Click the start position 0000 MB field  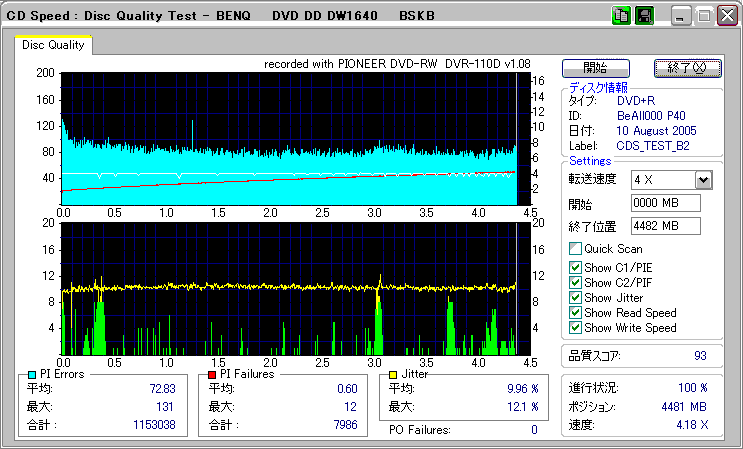[x=666, y=203]
